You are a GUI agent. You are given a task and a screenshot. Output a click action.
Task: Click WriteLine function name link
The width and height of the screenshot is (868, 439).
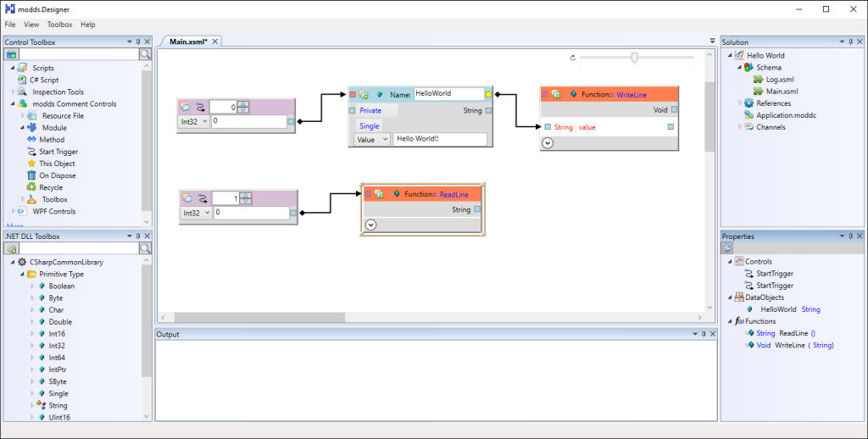click(632, 95)
